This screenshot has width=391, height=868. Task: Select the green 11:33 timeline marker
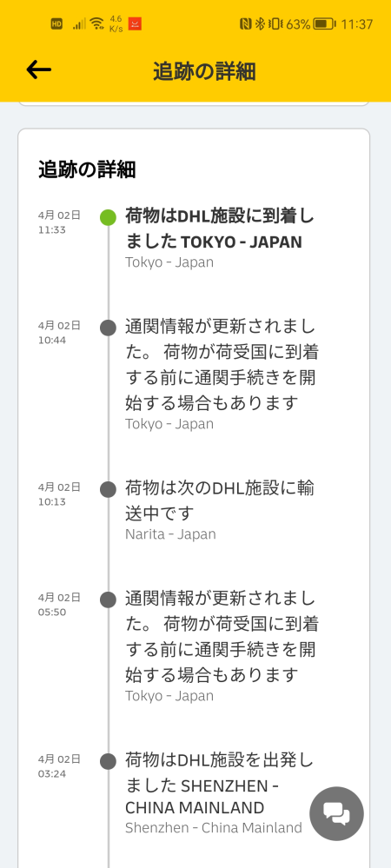[x=108, y=217]
